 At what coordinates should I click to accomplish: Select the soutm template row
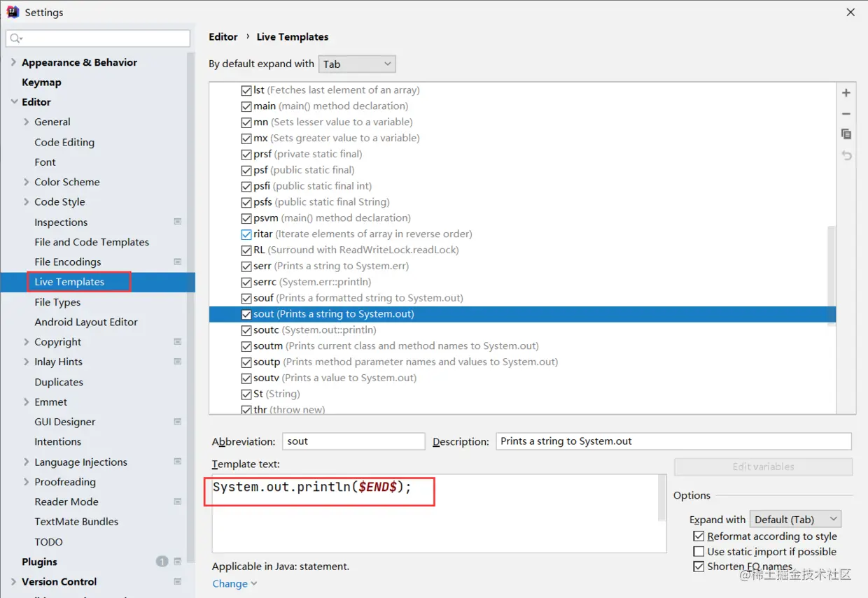(x=522, y=346)
